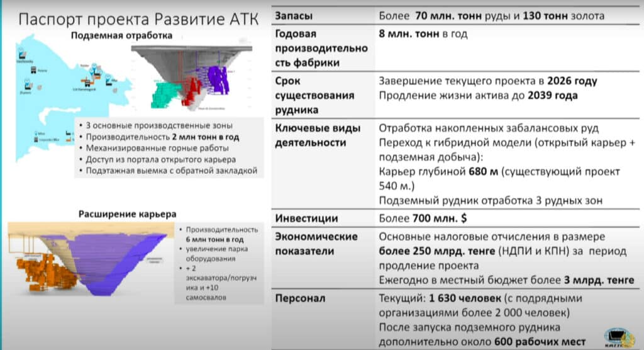Screen dimensions: 644x350
Task: Select the 'Более 700 млн. $' value
Action: click(423, 218)
